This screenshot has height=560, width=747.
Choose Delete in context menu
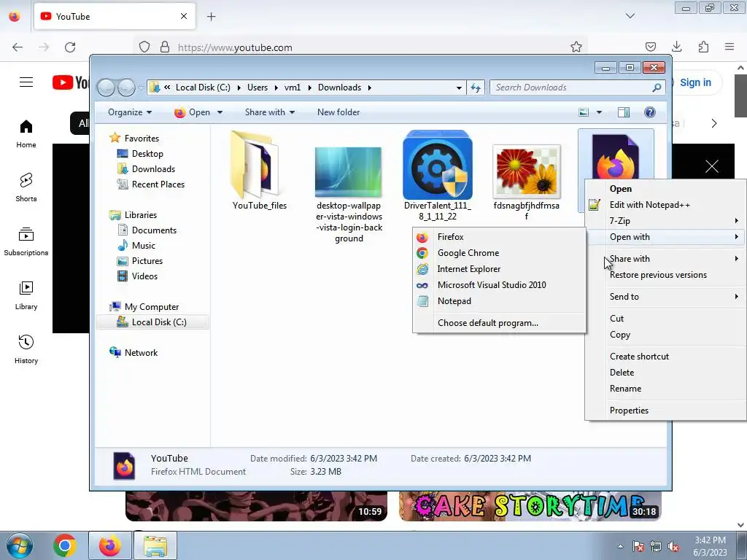665,373
